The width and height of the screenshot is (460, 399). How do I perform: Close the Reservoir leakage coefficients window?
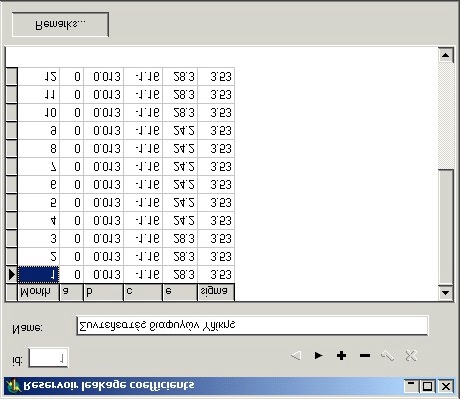(446, 387)
